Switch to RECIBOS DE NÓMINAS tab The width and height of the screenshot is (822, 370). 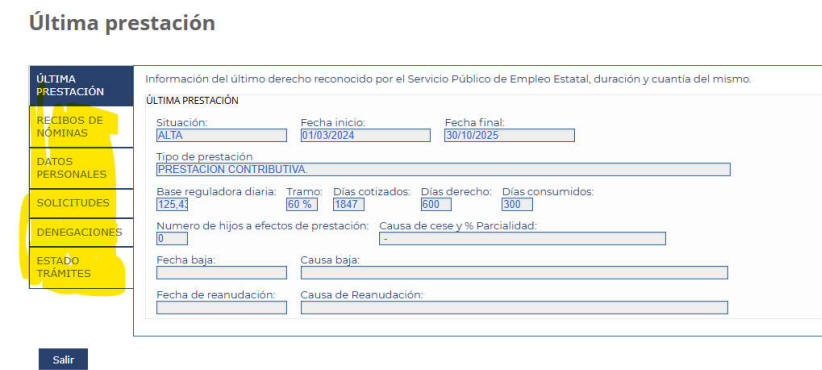(x=81, y=127)
